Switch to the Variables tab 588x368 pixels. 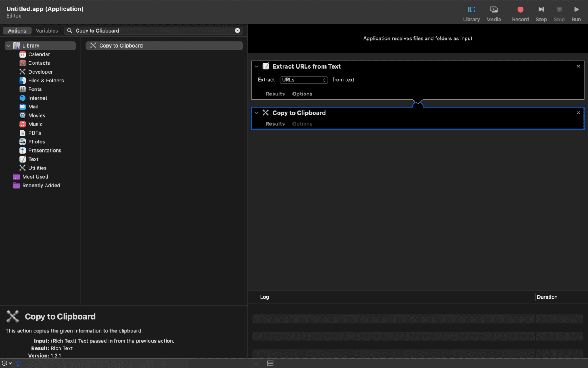click(x=47, y=31)
